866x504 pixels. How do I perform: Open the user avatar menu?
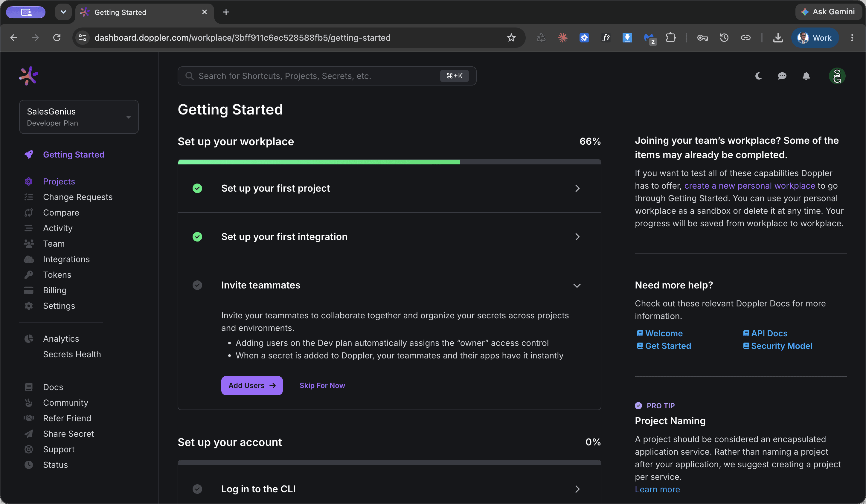pos(837,76)
